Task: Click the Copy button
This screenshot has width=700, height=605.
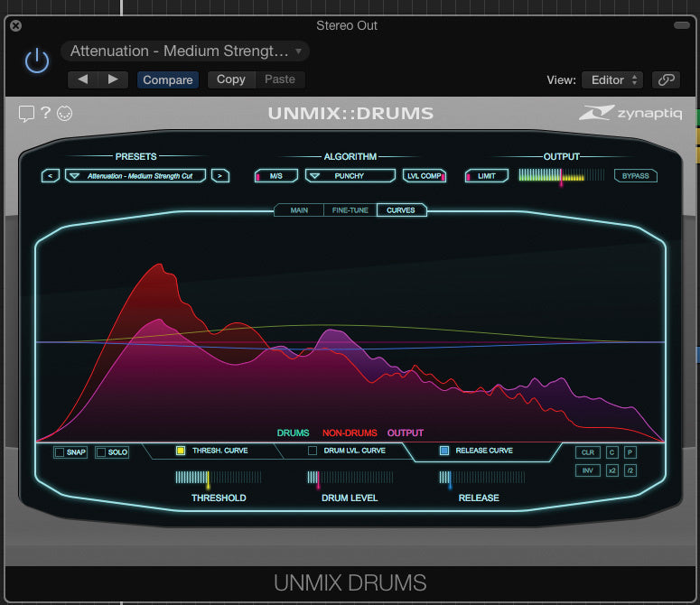Action: tap(231, 79)
